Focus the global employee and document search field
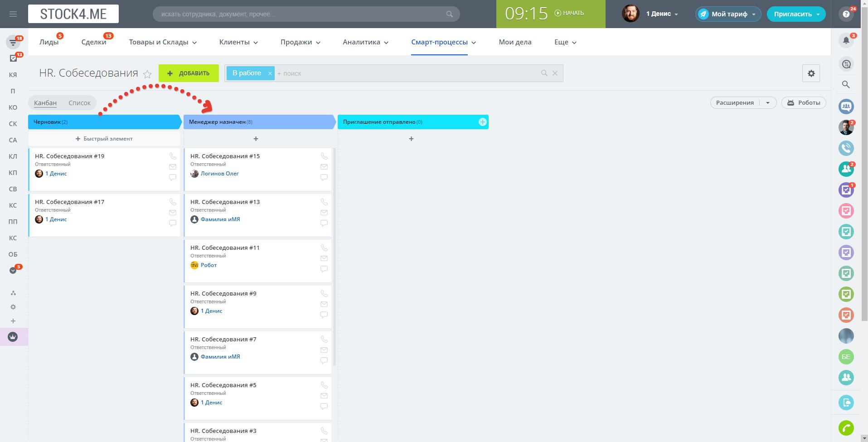The width and height of the screenshot is (868, 442). tap(306, 14)
